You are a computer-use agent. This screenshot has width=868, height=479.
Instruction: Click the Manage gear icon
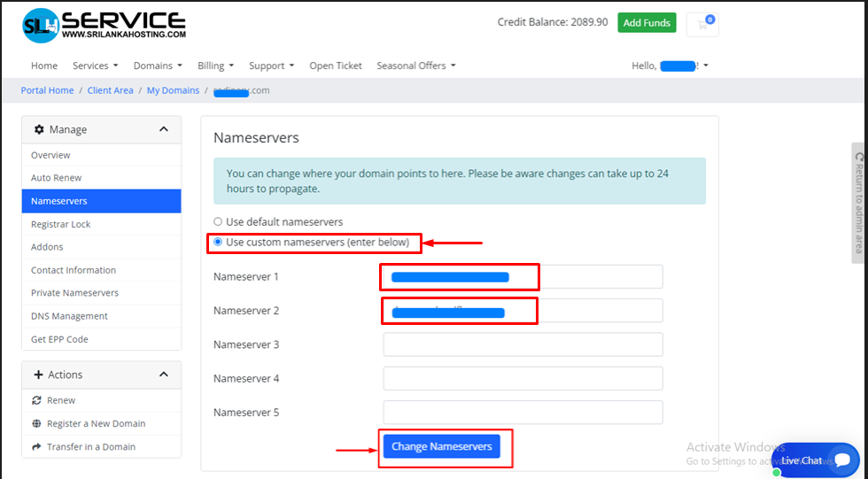39,129
